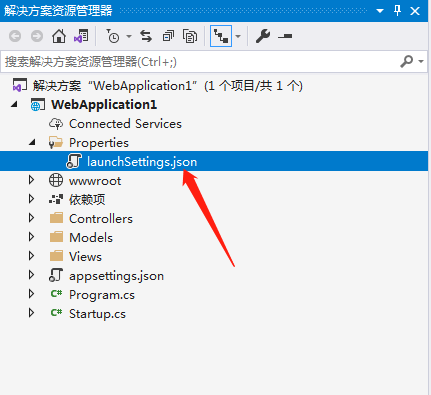
Task: Expand the Controllers folder arrow
Action: [31, 218]
